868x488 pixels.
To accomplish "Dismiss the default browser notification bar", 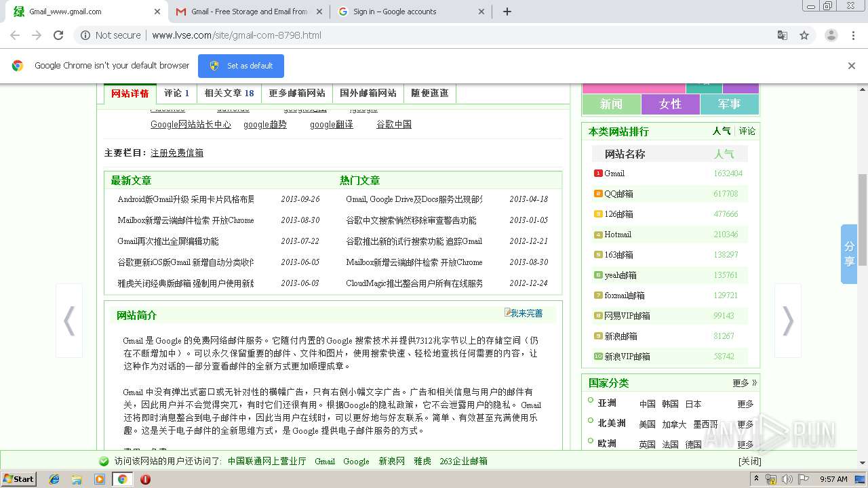I will (x=851, y=66).
